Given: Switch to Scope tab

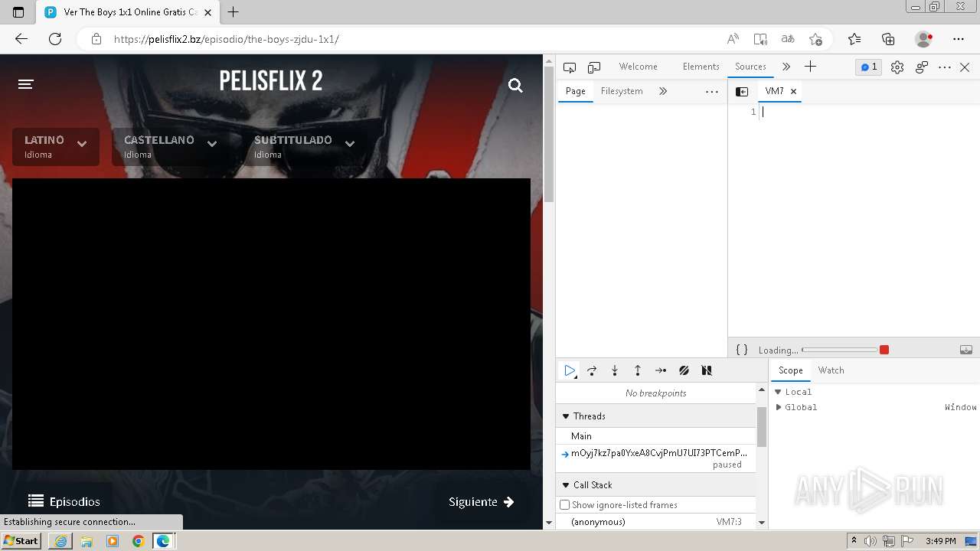Looking at the screenshot, I should [791, 370].
